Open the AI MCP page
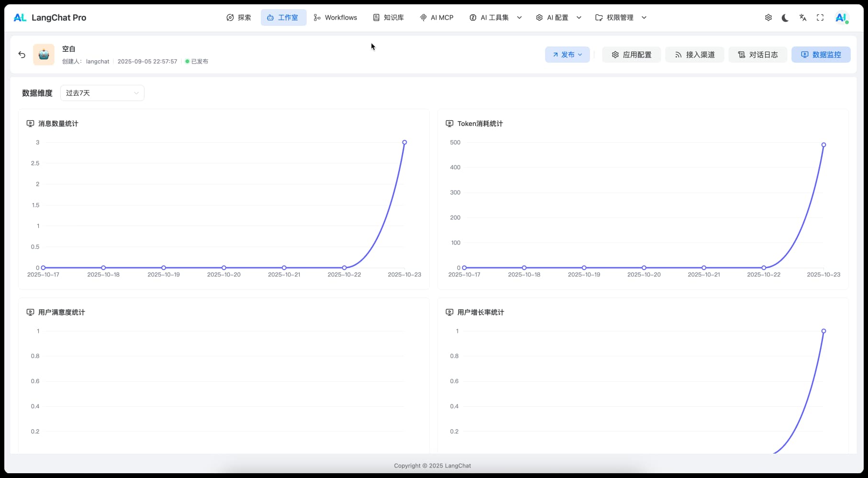Screen dimensions: 868x478 point(436,18)
